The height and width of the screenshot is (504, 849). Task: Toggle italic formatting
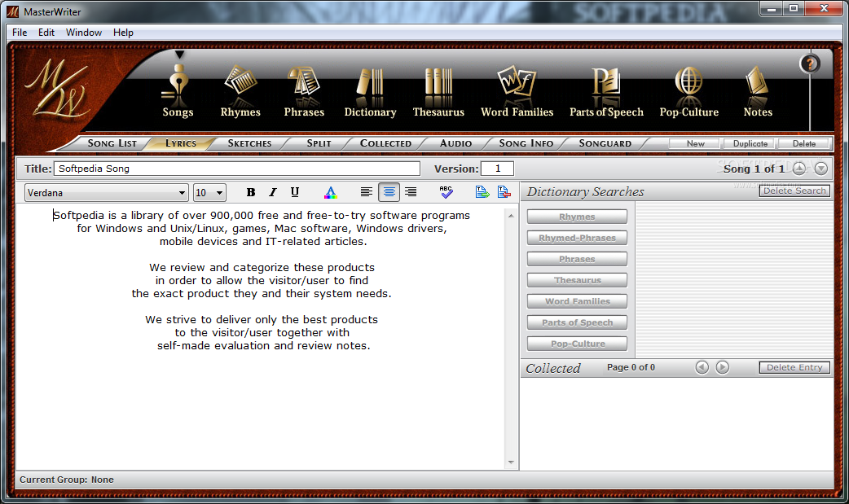coord(273,192)
